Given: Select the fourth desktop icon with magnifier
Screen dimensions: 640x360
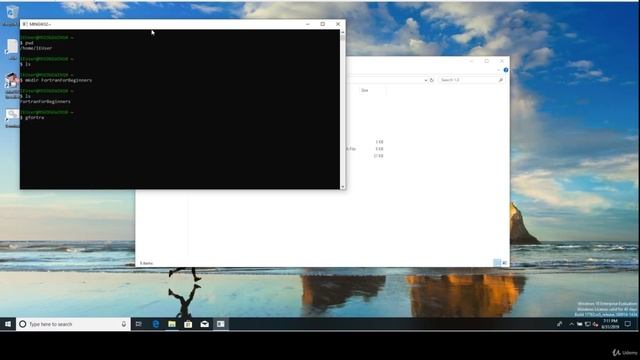Looking at the screenshot, I should (x=12, y=118).
